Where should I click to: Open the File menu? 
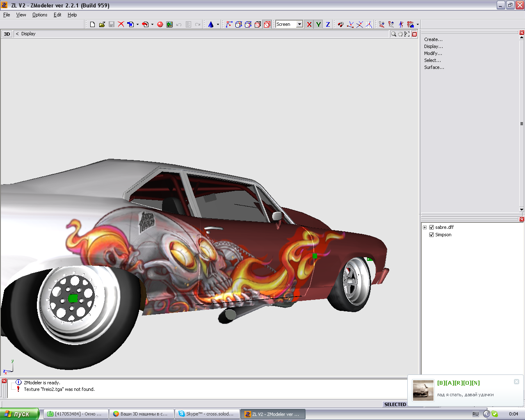click(7, 15)
